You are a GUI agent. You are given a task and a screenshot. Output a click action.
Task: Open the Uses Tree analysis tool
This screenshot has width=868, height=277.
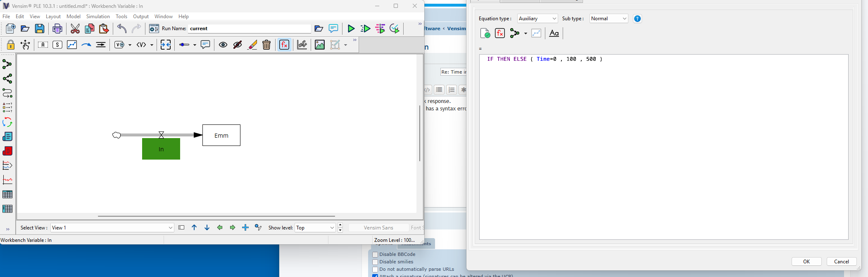7,79
